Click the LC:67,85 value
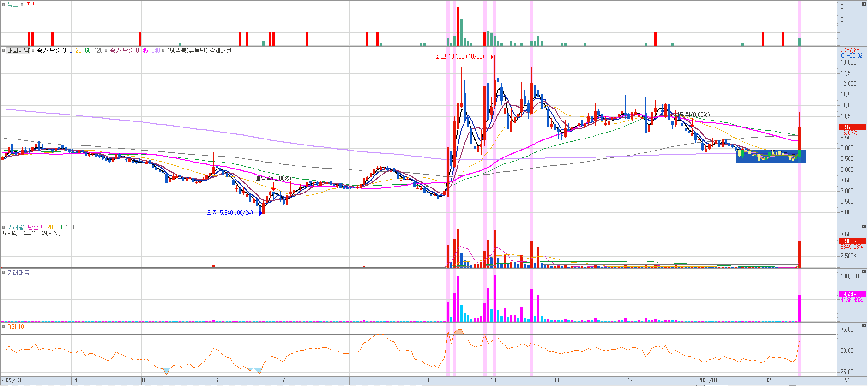 click(x=849, y=50)
